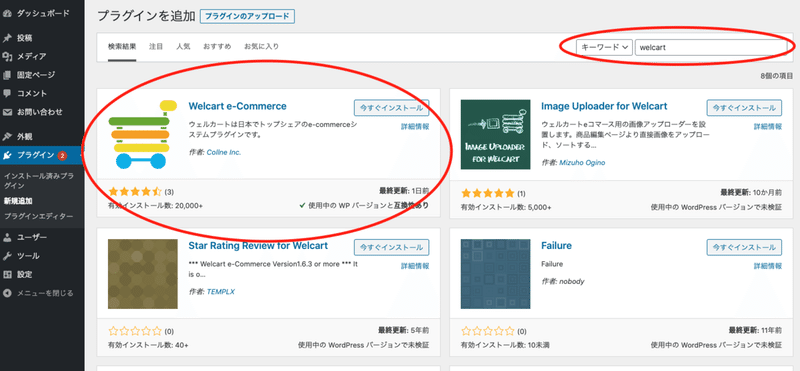
Task: Click the 固定ページ pages icon
Action: [7, 75]
